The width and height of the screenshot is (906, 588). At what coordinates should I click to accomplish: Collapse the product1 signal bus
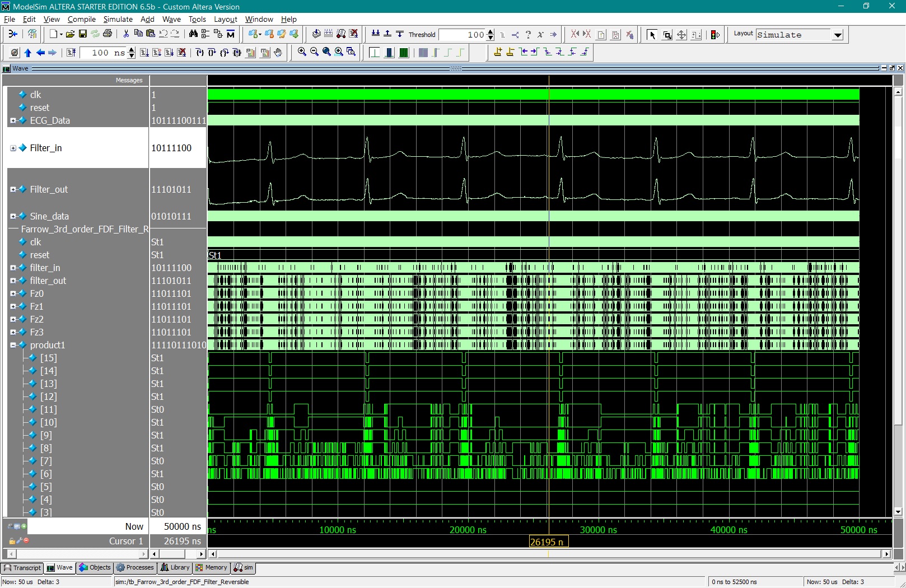click(x=13, y=345)
